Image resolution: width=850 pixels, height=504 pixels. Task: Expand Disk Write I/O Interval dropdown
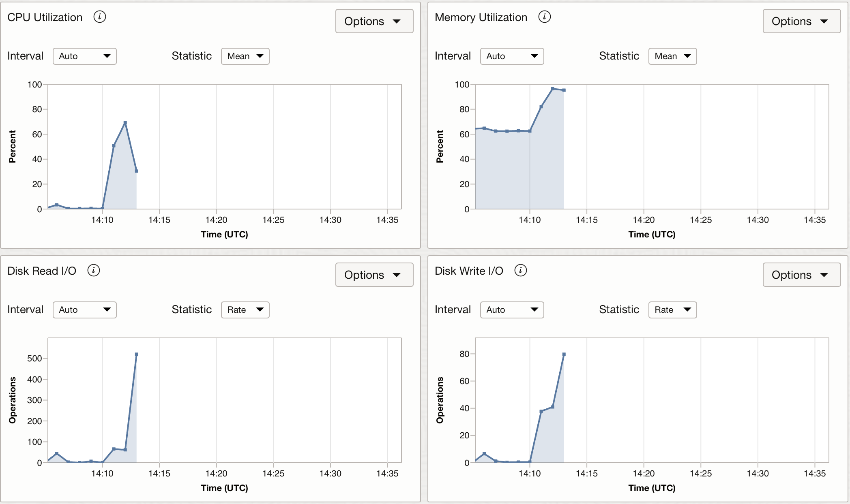pos(512,310)
